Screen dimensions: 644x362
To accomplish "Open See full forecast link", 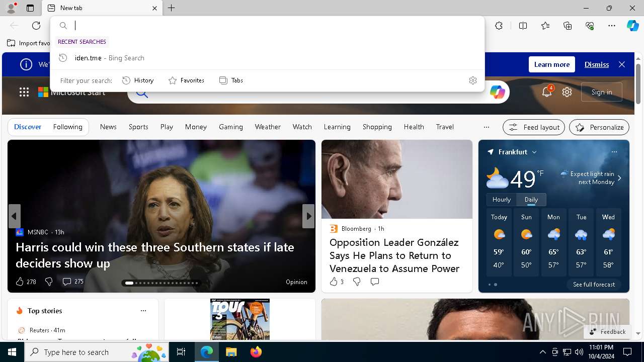I will [x=594, y=285].
